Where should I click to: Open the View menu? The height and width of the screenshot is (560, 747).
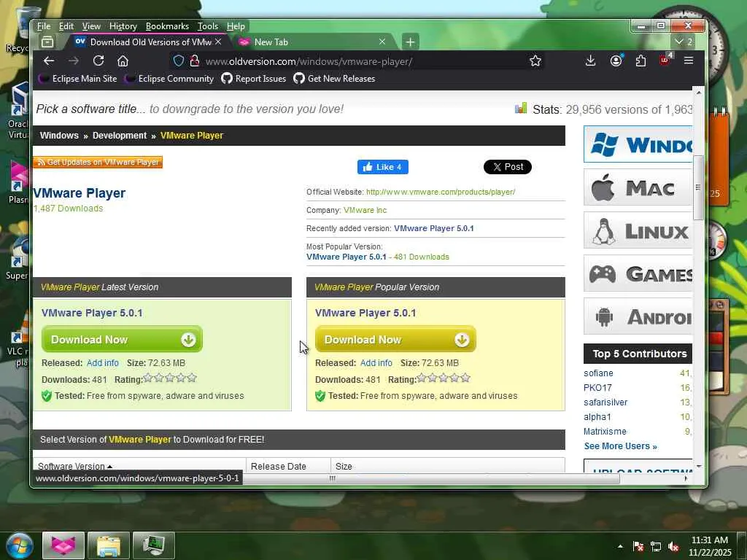[x=91, y=26]
